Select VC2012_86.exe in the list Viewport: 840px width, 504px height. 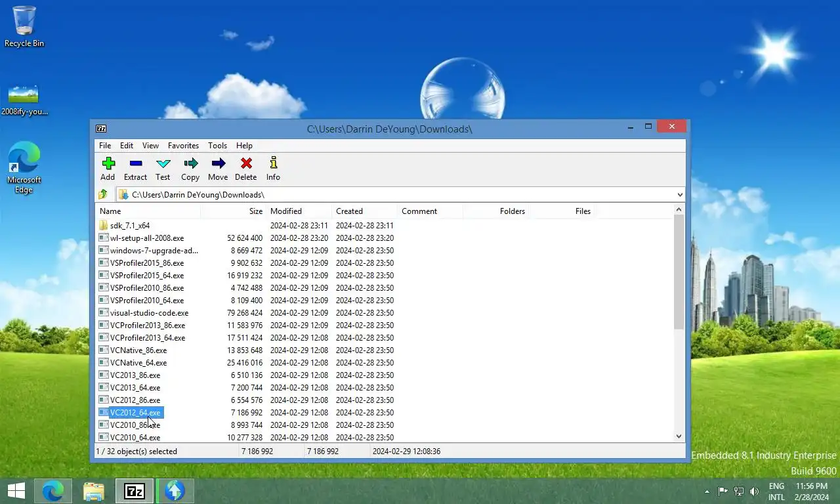point(135,400)
